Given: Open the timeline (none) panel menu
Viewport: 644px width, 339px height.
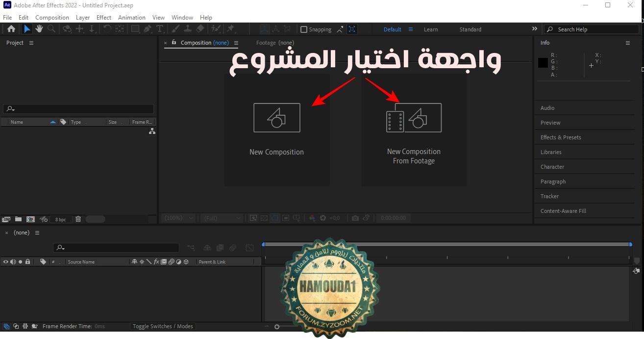Looking at the screenshot, I should pyautogui.click(x=37, y=233).
